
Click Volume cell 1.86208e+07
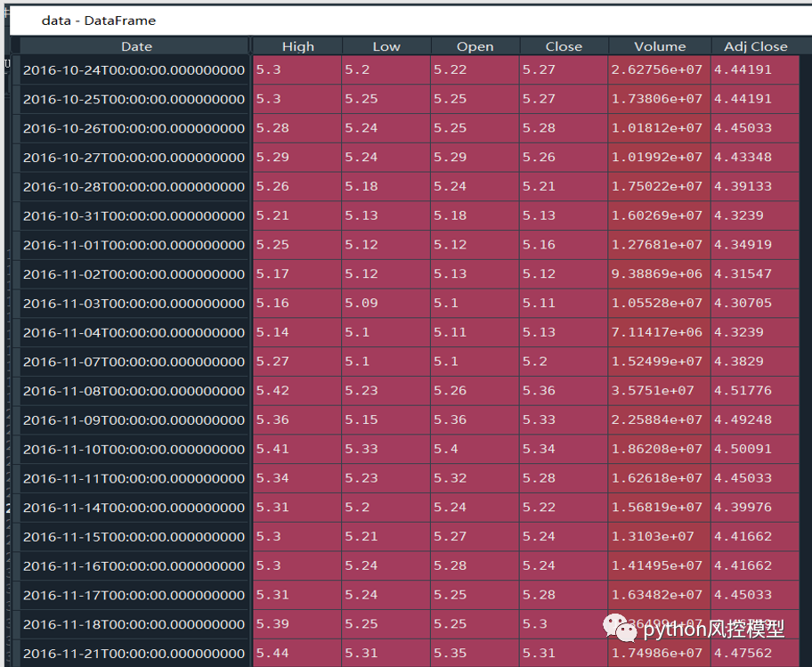pyautogui.click(x=659, y=449)
